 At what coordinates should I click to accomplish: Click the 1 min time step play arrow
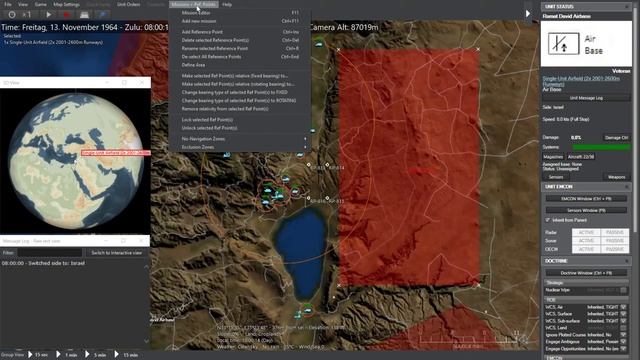coord(58,355)
